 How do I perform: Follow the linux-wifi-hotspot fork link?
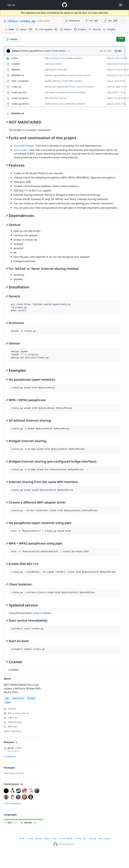click(x=23, y=146)
